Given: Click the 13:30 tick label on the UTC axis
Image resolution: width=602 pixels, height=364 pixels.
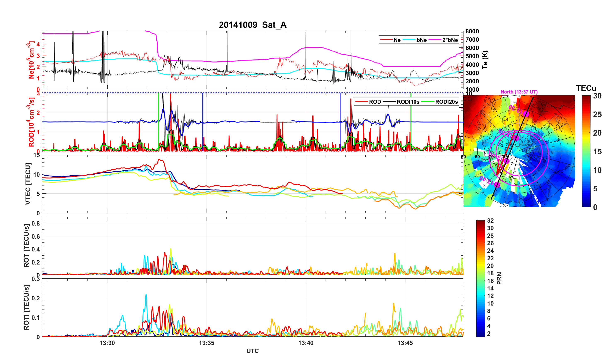Looking at the screenshot, I should [107, 343].
